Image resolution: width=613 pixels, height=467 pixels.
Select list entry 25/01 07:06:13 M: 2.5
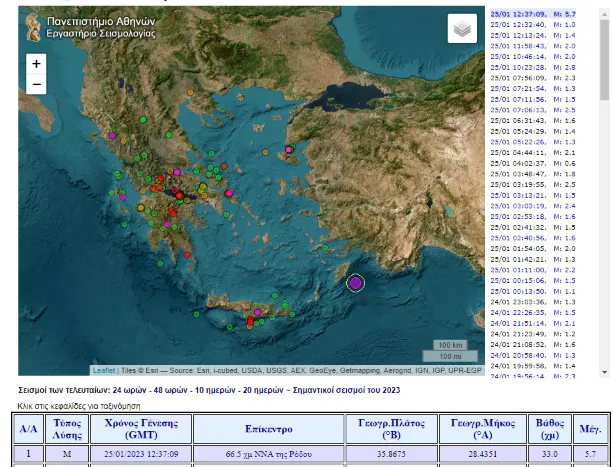tap(533, 110)
